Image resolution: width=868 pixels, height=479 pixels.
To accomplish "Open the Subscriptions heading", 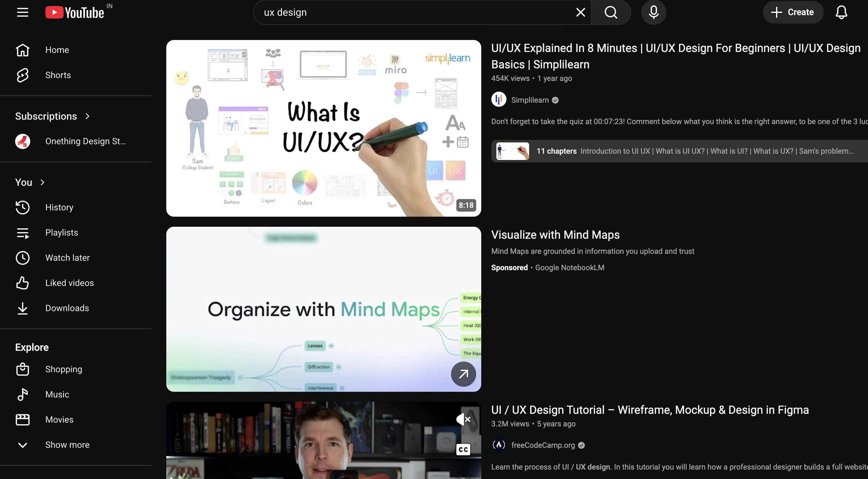I will tap(46, 116).
